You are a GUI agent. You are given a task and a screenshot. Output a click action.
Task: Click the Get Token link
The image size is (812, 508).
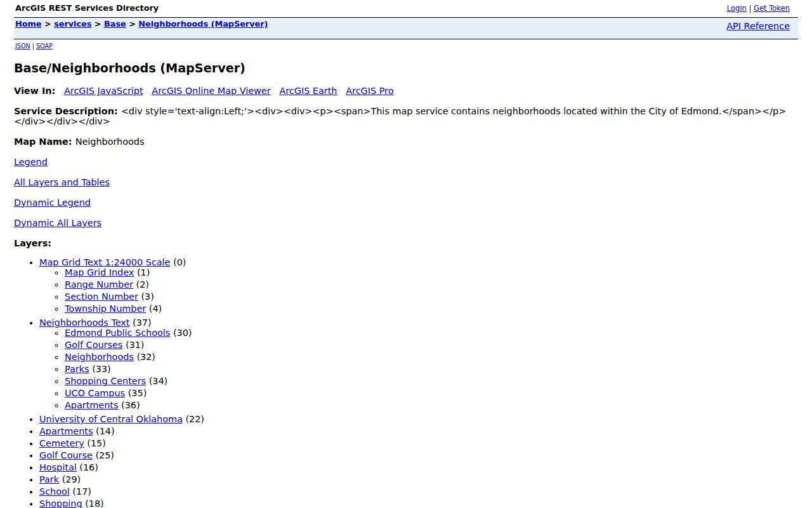[x=771, y=8]
